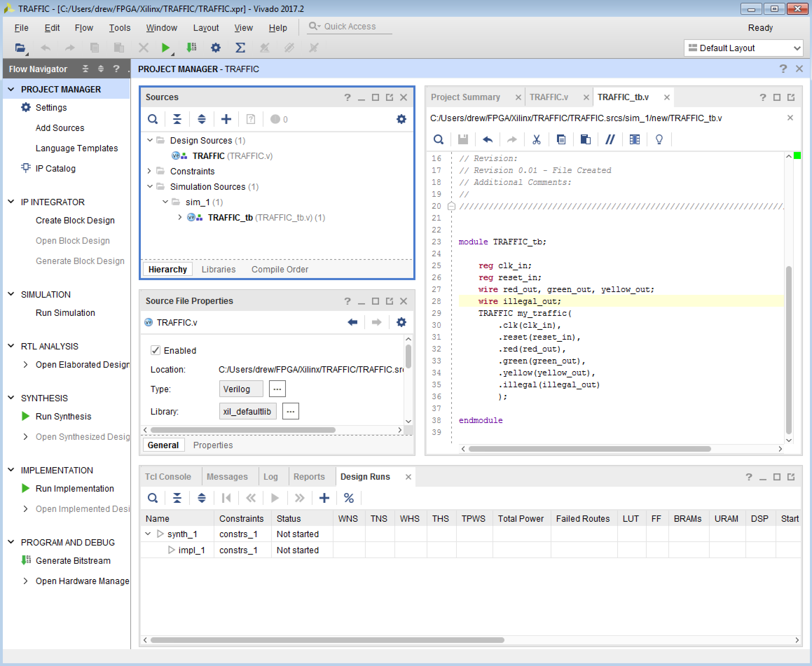Open the Tools menu
Image resolution: width=812 pixels, height=666 pixels.
pos(120,28)
